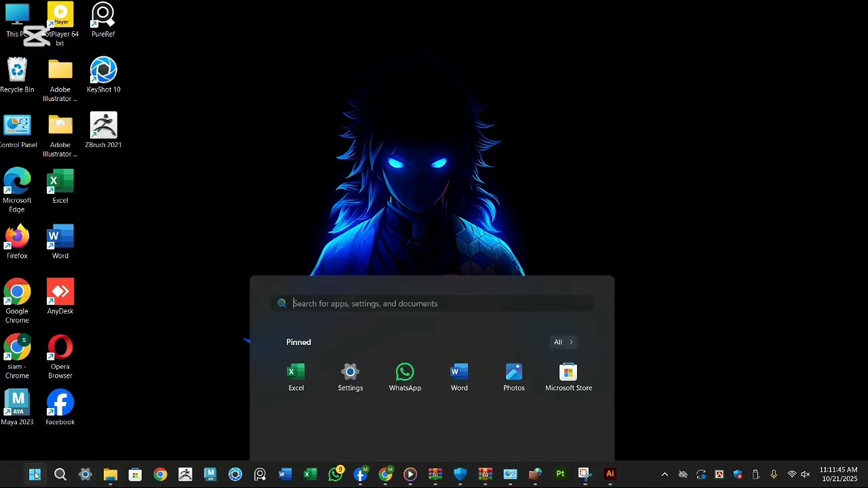Click the muted volume speaker icon
The width and height of the screenshot is (868, 488).
tap(806, 474)
